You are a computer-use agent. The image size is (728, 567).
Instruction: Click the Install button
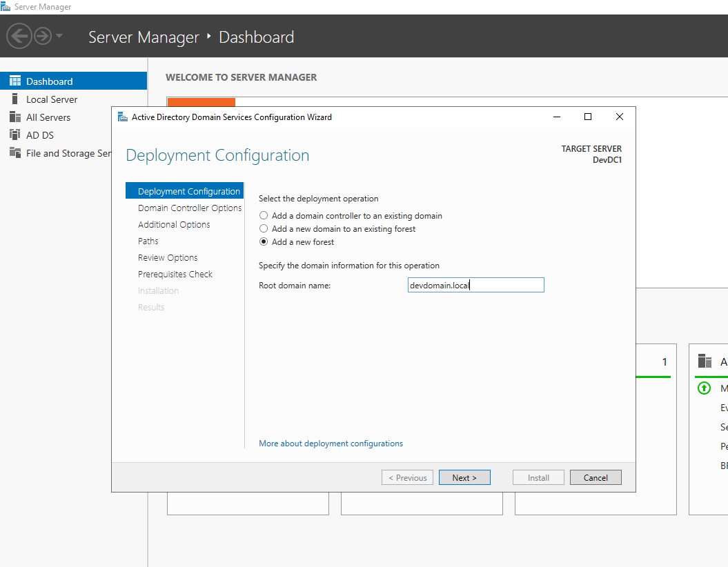pos(538,477)
